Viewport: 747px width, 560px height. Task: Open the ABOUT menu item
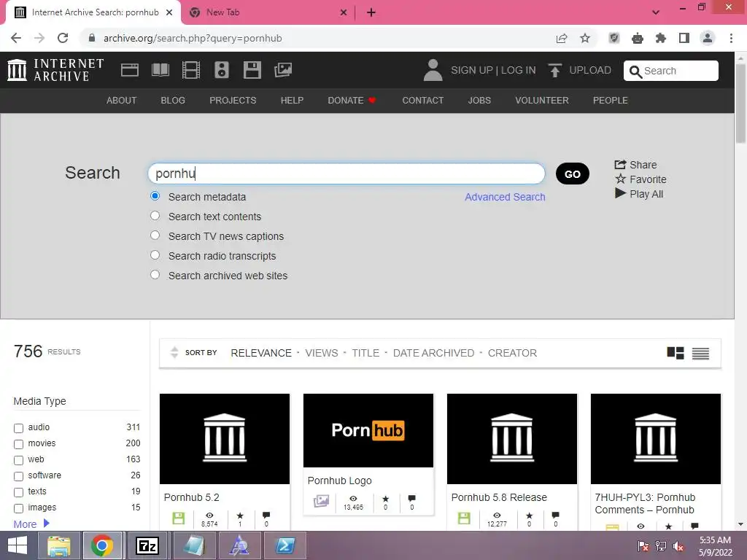[x=122, y=101]
